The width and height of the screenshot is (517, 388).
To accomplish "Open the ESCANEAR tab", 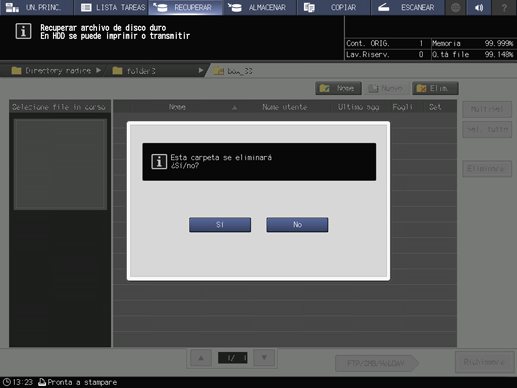I will [x=408, y=7].
